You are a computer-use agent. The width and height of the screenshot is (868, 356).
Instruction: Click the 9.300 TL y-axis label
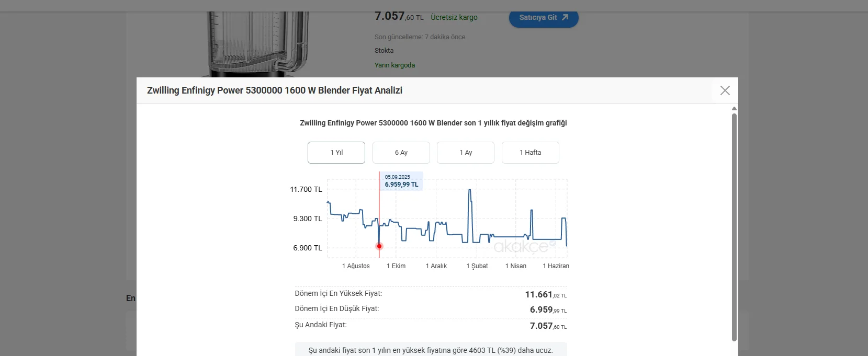click(x=308, y=219)
